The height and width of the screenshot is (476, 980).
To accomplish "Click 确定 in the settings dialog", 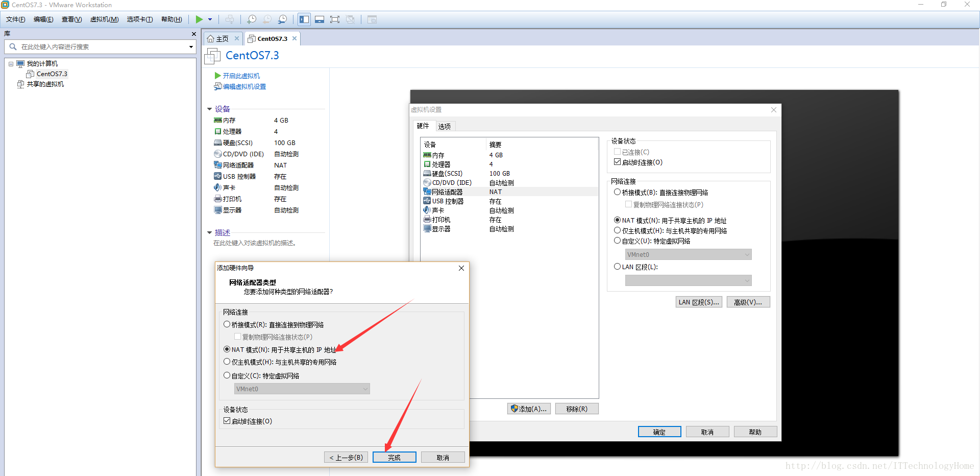I will 659,432.
